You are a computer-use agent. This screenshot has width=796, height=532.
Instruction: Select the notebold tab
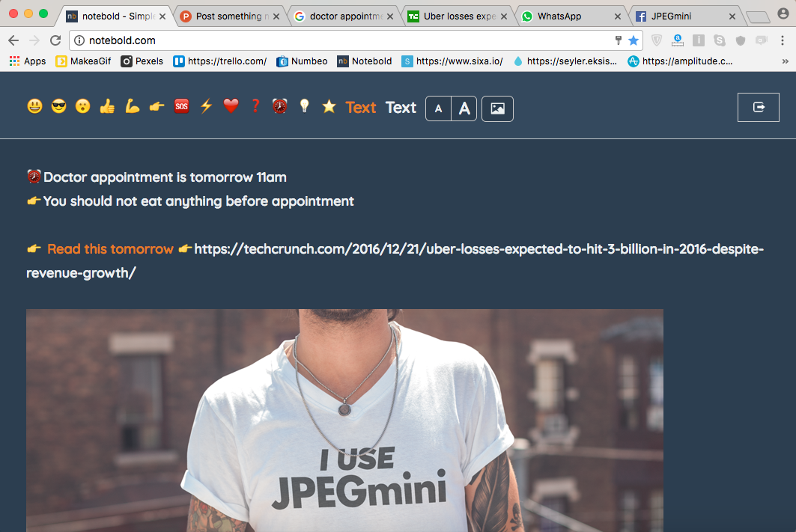pos(115,16)
